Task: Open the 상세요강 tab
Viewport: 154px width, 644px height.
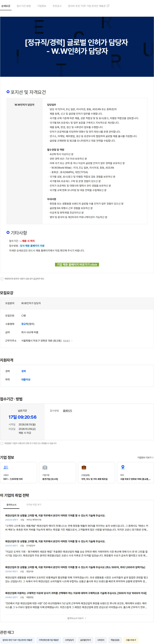Action: coord(6,6)
